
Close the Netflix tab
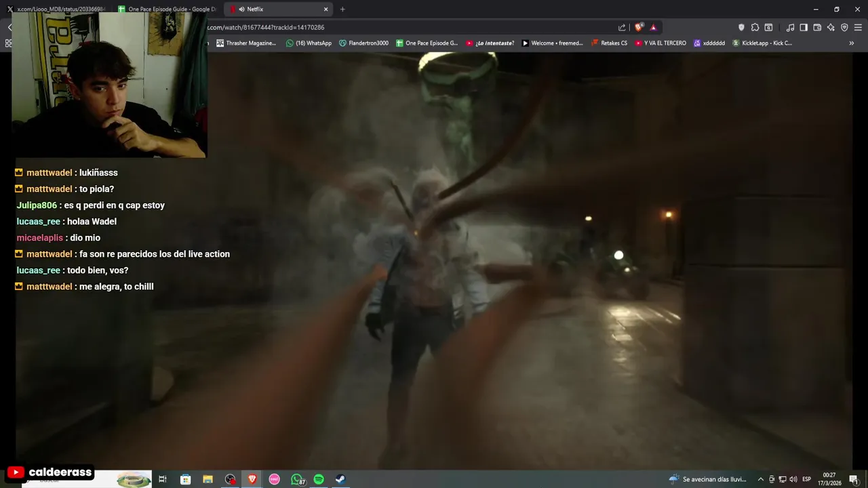(x=325, y=9)
